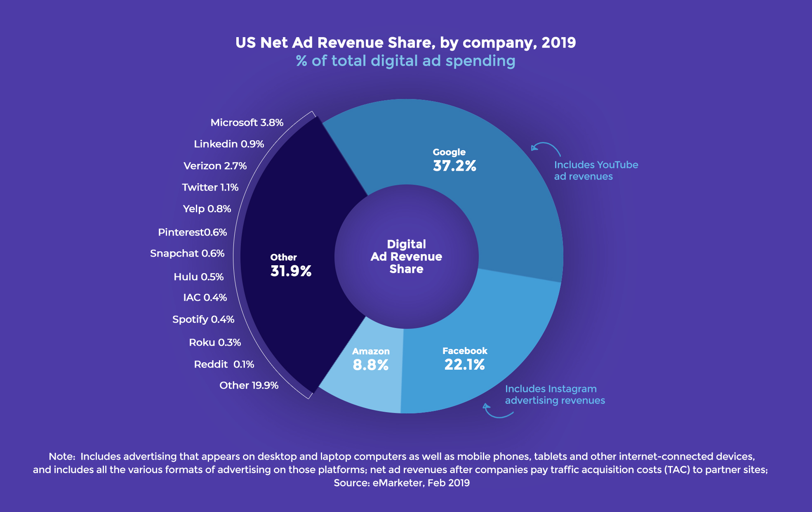The height and width of the screenshot is (512, 812).
Task: Select the Amazon 8.8% pie segment
Action: tap(371, 359)
